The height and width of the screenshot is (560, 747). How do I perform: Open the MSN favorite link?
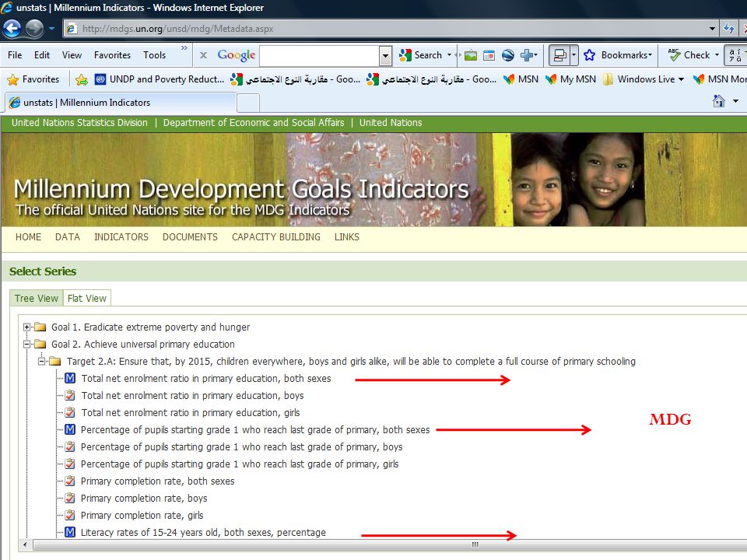coord(521,79)
